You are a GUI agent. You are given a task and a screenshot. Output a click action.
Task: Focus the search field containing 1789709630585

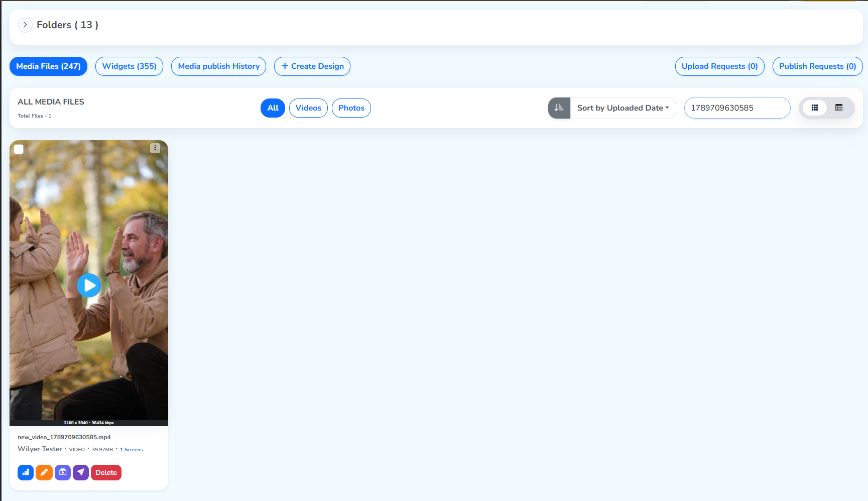pos(737,108)
